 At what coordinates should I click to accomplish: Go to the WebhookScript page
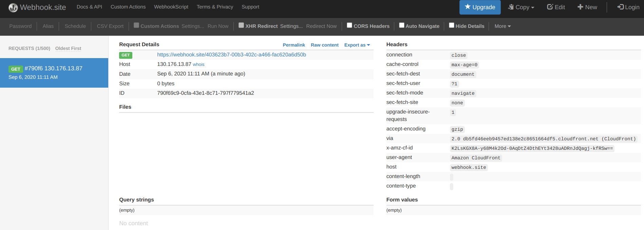pos(171,7)
